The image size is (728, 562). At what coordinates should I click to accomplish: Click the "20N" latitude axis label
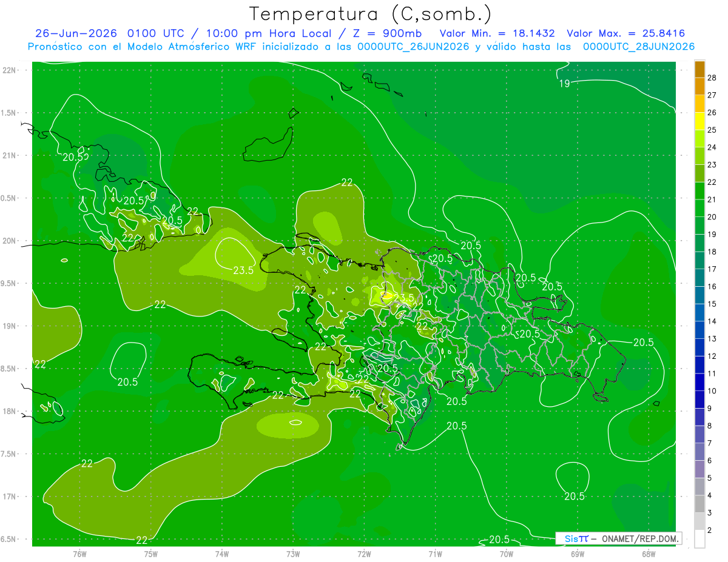(x=9, y=241)
